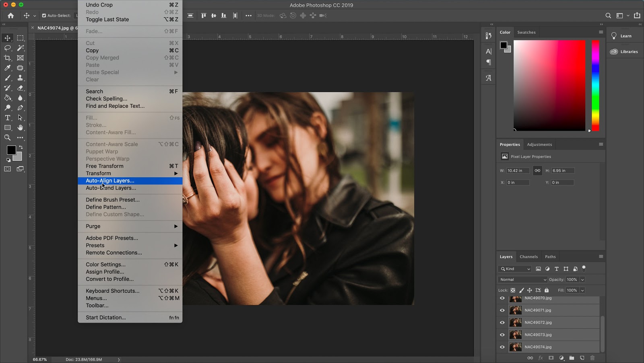The image size is (644, 363).
Task: Switch to the Swatches tab
Action: click(526, 32)
